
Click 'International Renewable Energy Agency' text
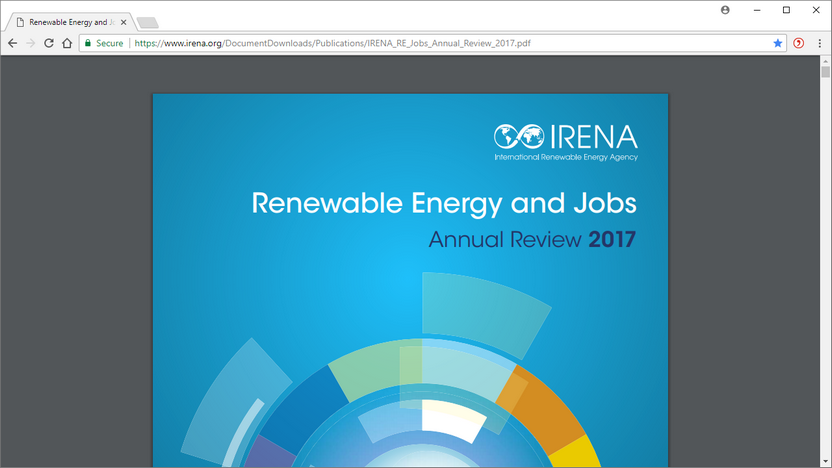click(x=566, y=157)
